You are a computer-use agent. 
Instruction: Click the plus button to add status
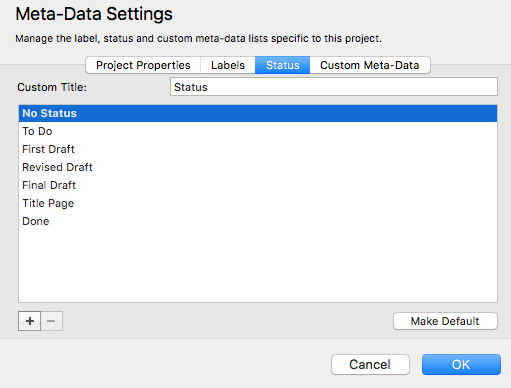pos(30,321)
